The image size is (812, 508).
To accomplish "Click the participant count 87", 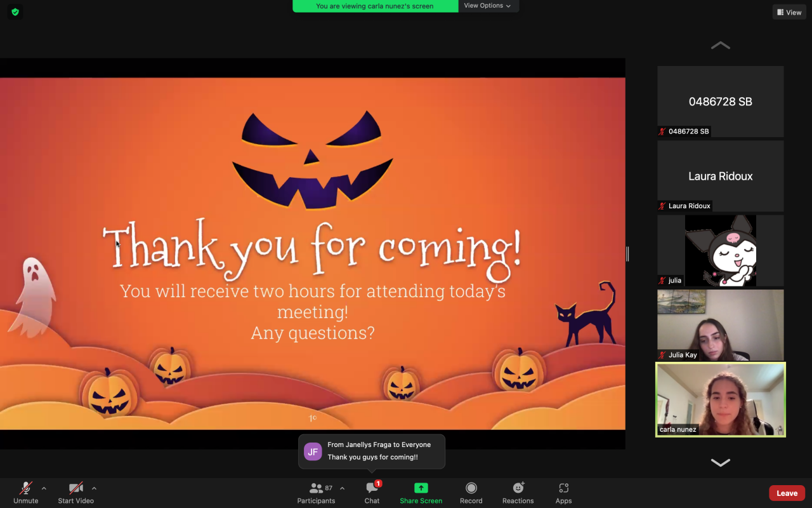I will (x=329, y=488).
